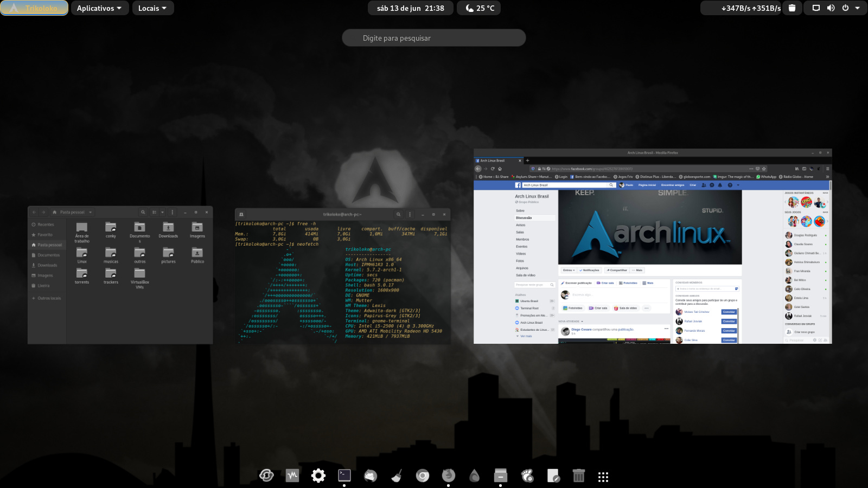868x488 pixels.
Task: Open the 25 °C weather indicator
Action: click(480, 8)
